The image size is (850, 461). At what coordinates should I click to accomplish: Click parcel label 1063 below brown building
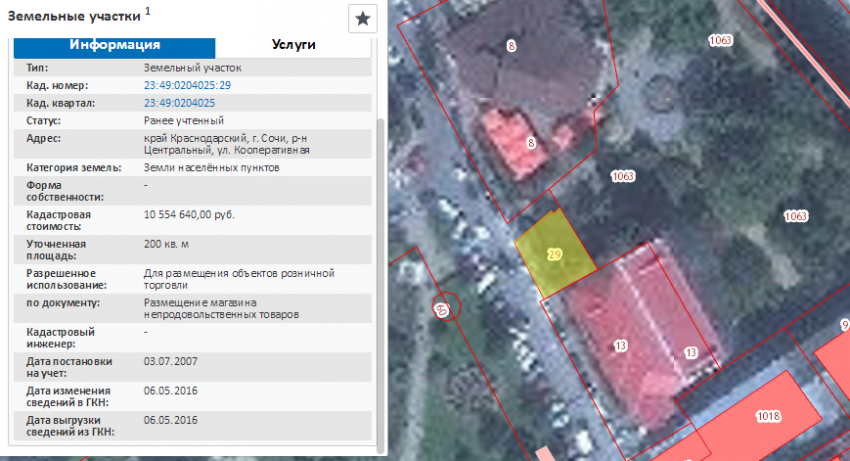(x=623, y=176)
